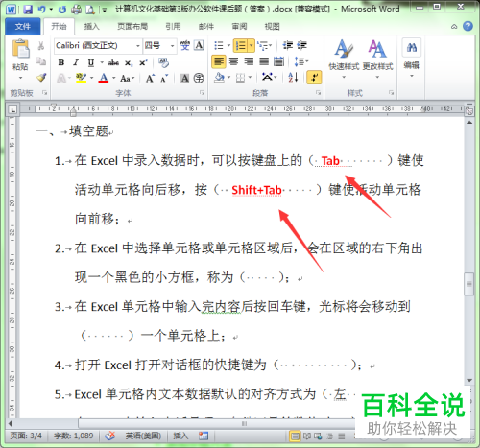This screenshot has width=480, height=448.
Task: Click the 字数: 1,089 word count
Action: [x=74, y=436]
